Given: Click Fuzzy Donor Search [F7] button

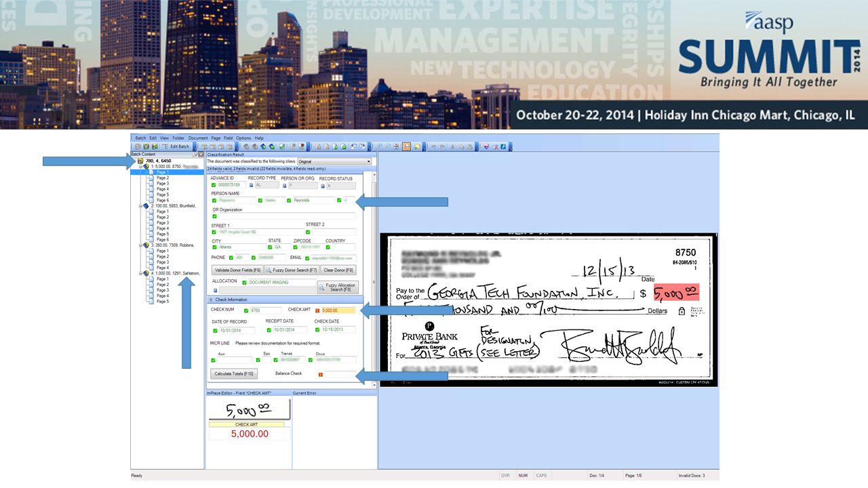Looking at the screenshot, I should pos(291,270).
